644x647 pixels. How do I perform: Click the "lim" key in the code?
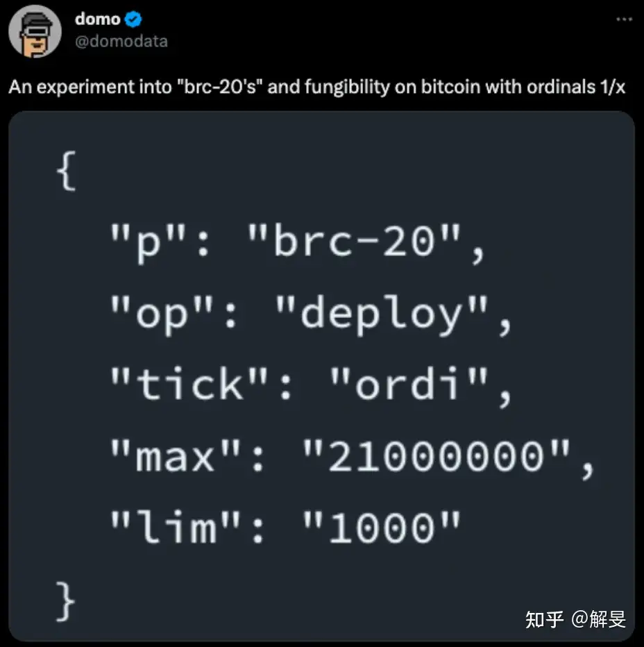[x=176, y=528]
